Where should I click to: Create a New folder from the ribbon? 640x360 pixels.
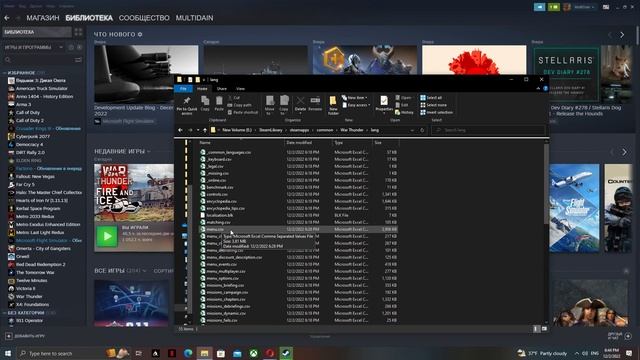tap(333, 105)
